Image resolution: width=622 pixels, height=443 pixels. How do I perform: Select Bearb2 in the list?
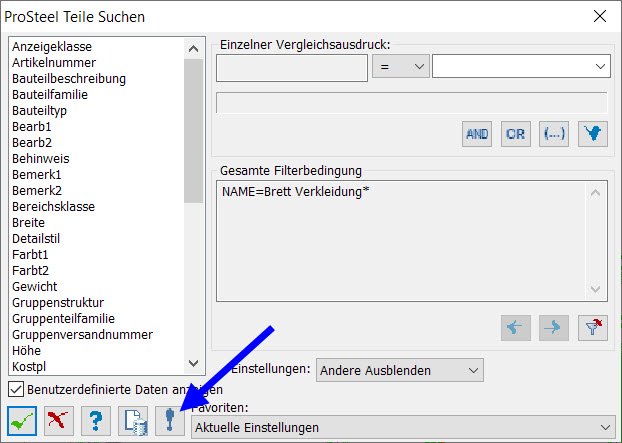[x=32, y=142]
